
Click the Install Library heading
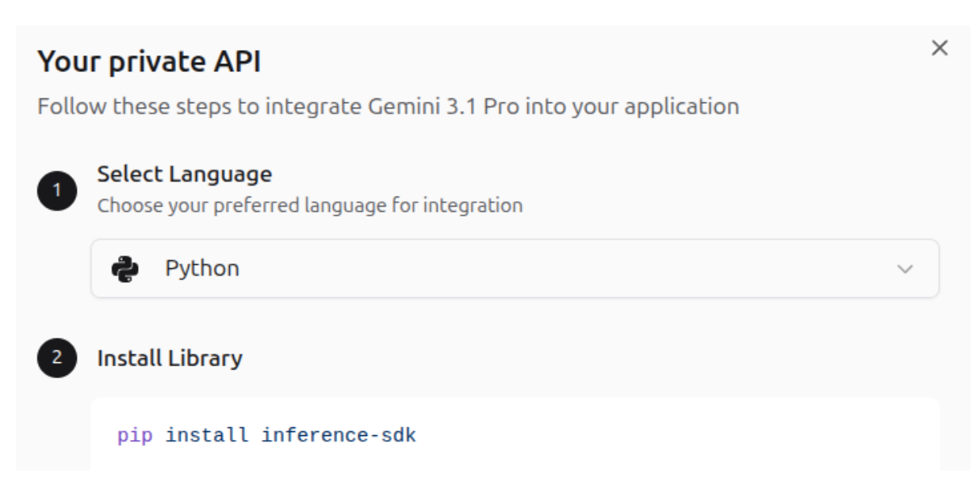(x=170, y=358)
